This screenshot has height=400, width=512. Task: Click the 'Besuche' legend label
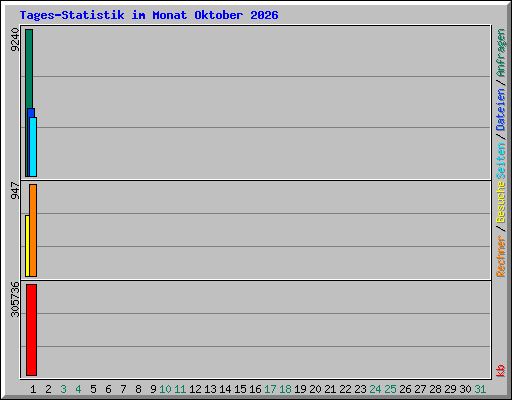tap(500, 202)
